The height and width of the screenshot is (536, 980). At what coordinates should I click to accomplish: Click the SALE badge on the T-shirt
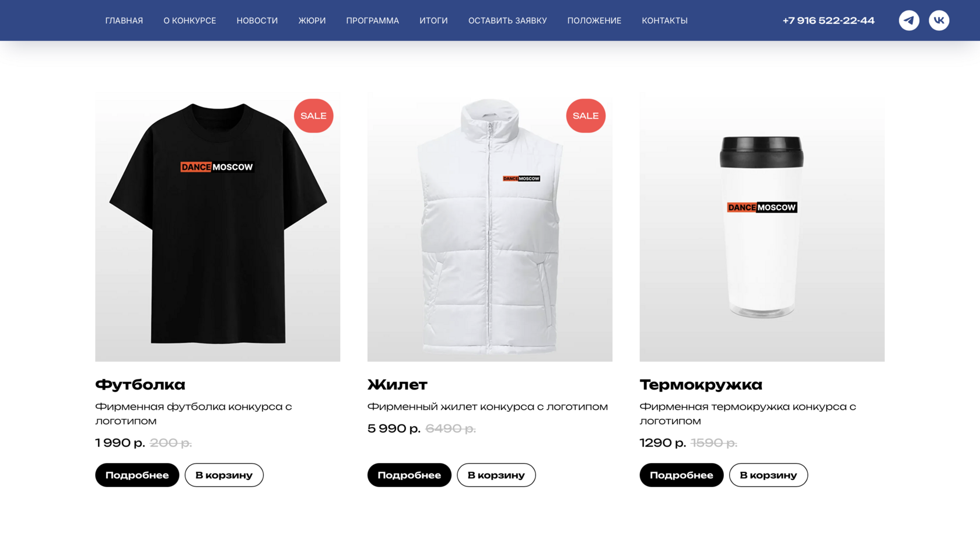[x=314, y=116]
